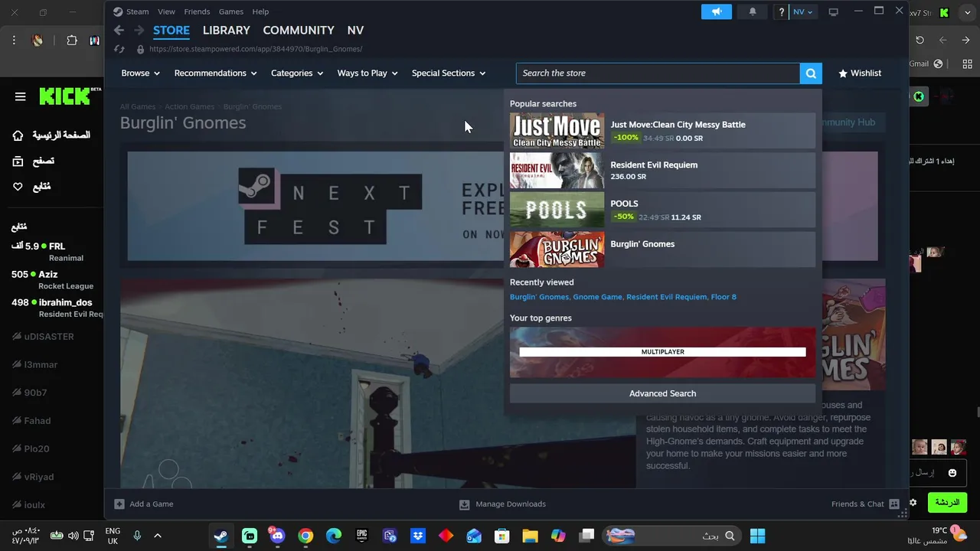
Task: Click All Games breadcrumb link
Action: 138,106
